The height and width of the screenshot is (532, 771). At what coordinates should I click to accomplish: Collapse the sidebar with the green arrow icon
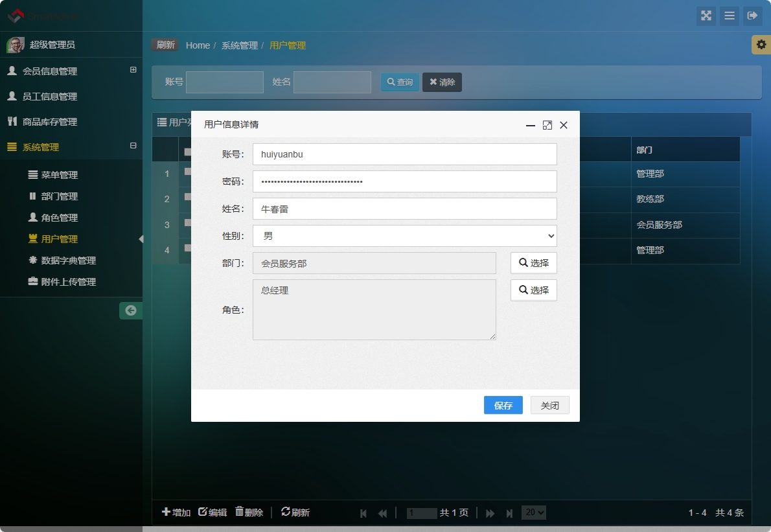point(130,310)
